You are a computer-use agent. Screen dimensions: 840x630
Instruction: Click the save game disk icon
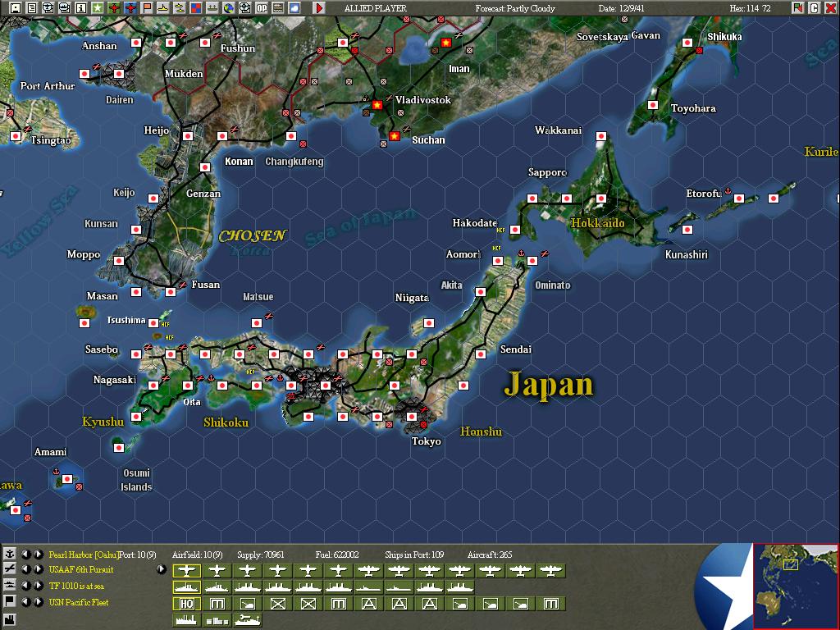[x=15, y=7]
